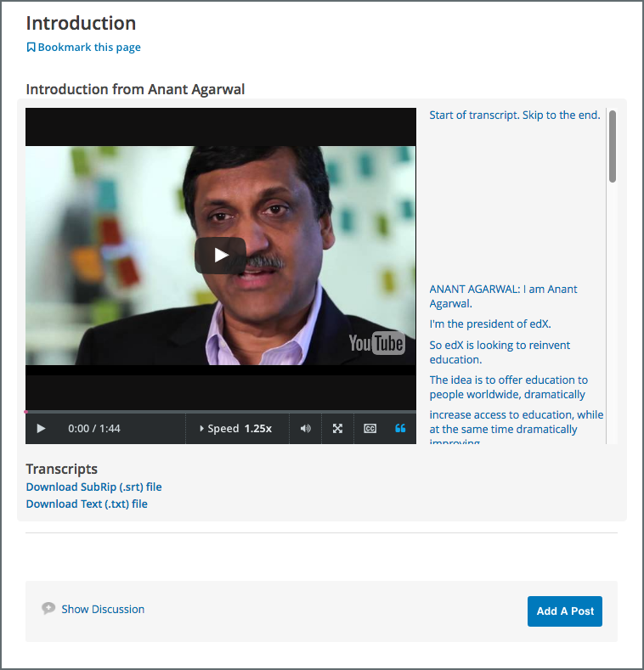
Task: Click the bookmark icon beside Bookmark this page
Action: 31,47
